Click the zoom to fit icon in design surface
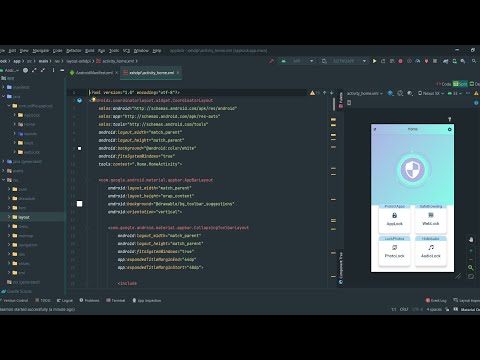Image resolution: width=480 pixels, height=360 pixels. [471, 276]
